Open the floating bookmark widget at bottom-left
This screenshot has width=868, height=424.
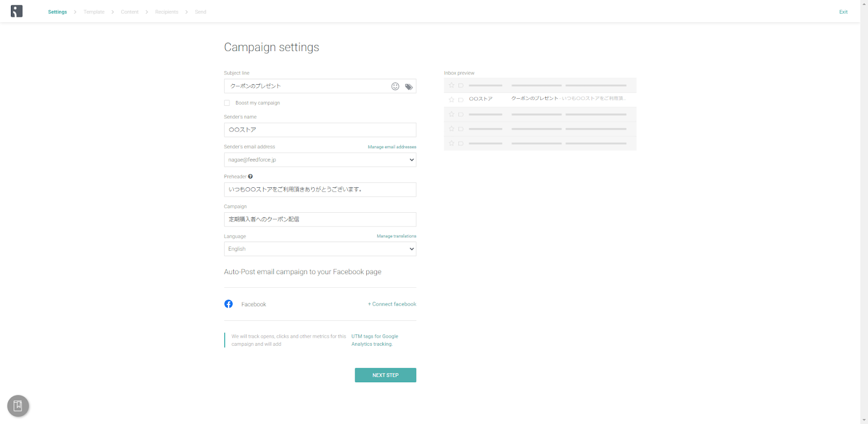pyautogui.click(x=18, y=406)
